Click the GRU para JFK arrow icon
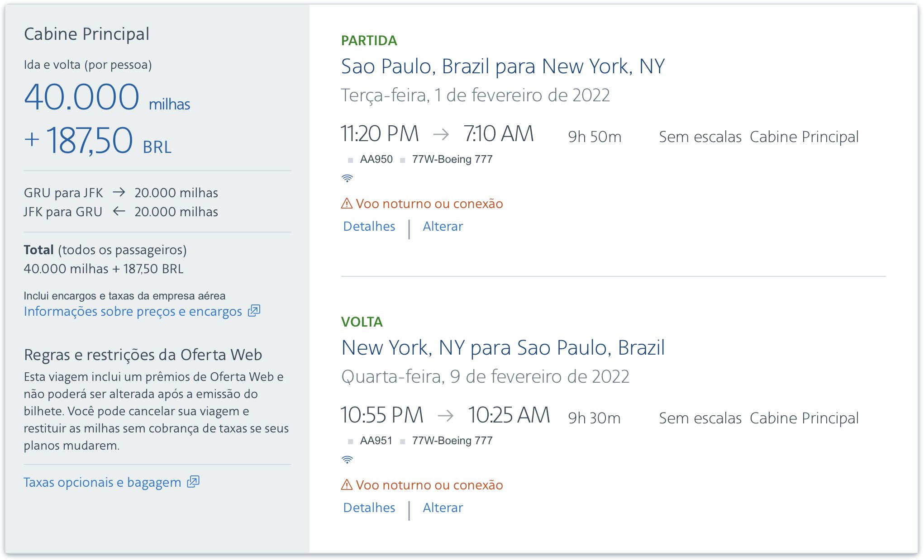 click(119, 192)
